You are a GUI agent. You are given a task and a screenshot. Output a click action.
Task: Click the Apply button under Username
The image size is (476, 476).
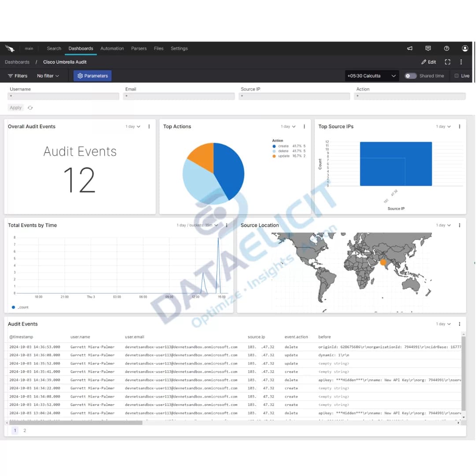point(15,108)
